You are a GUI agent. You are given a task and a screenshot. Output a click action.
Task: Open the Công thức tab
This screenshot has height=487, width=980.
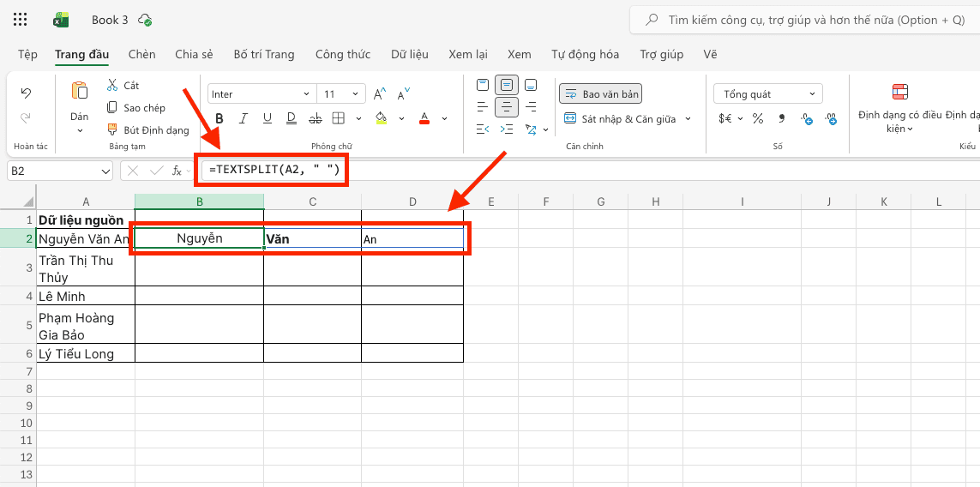(x=343, y=54)
